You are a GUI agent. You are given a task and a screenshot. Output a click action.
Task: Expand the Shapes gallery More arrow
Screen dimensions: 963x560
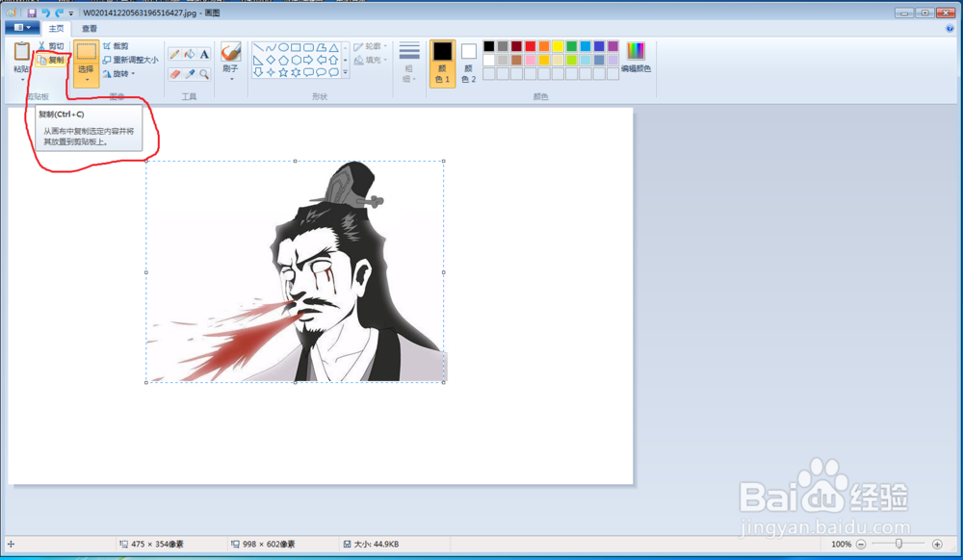tap(345, 72)
